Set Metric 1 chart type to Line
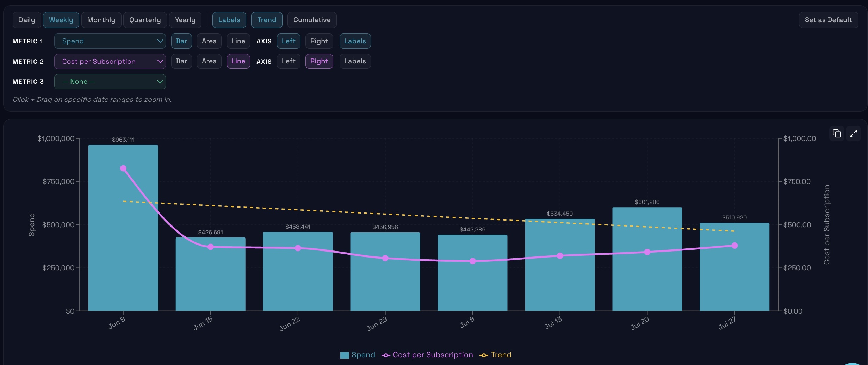868x365 pixels. click(x=238, y=41)
